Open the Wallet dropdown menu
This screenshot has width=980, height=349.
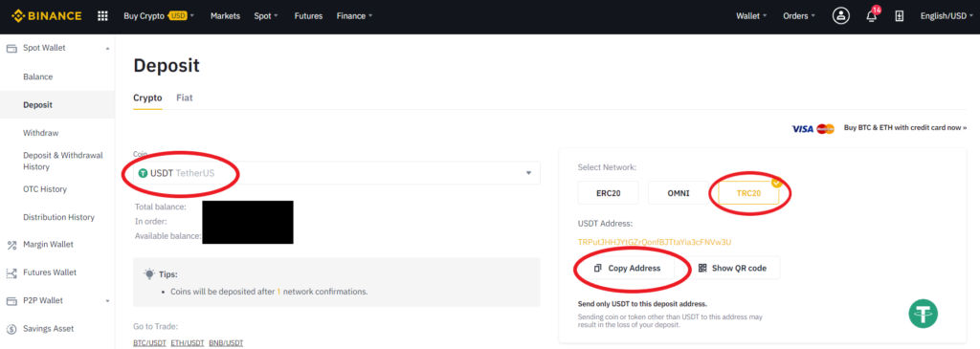click(751, 16)
